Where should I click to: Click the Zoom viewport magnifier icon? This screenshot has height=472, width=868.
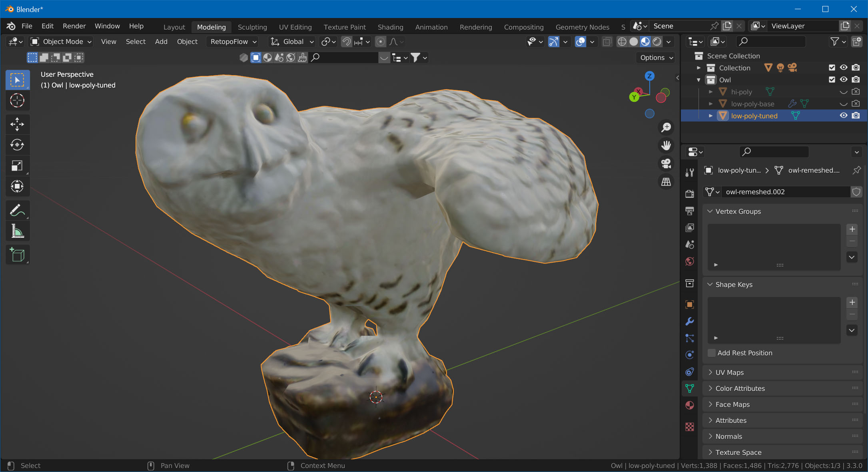click(x=666, y=127)
